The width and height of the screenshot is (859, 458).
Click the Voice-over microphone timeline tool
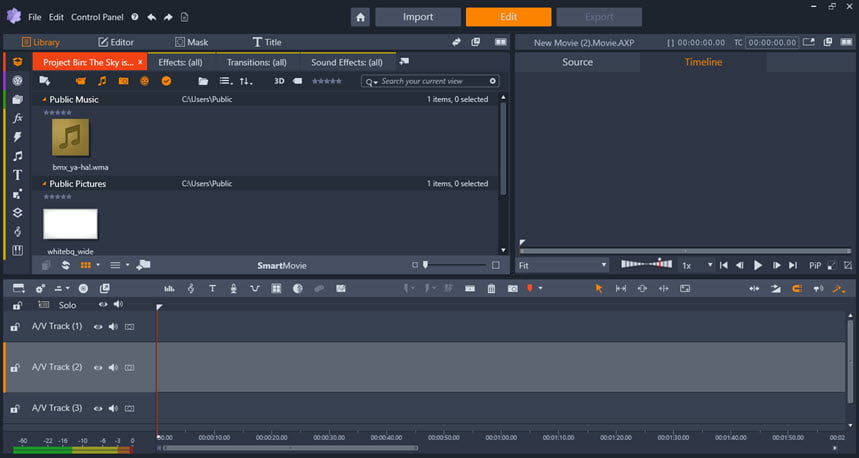point(233,289)
